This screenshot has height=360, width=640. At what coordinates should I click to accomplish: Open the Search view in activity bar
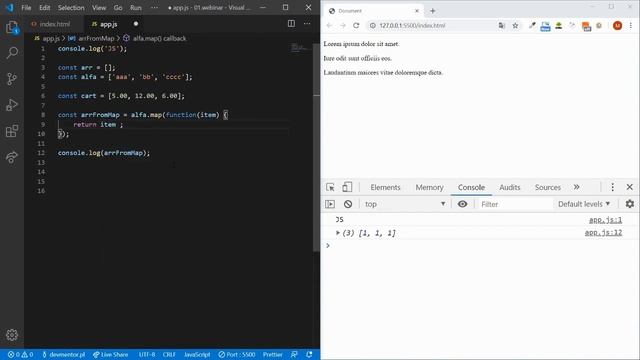coord(12,53)
